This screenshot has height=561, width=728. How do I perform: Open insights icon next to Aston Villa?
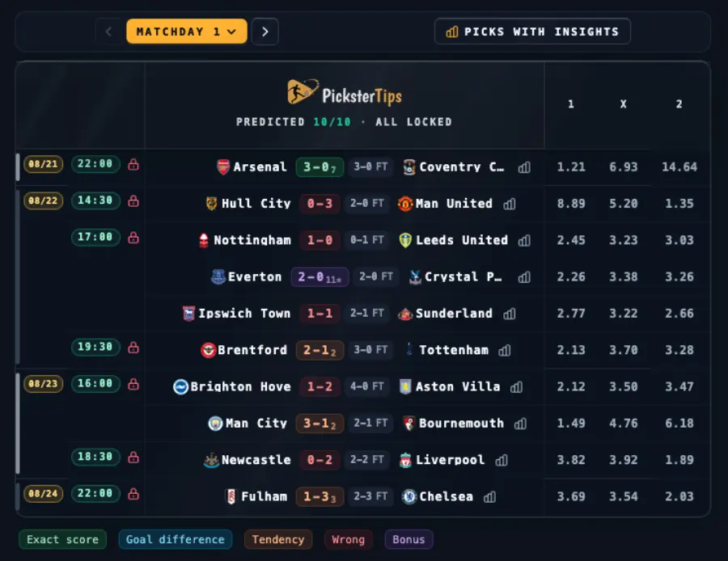(516, 387)
